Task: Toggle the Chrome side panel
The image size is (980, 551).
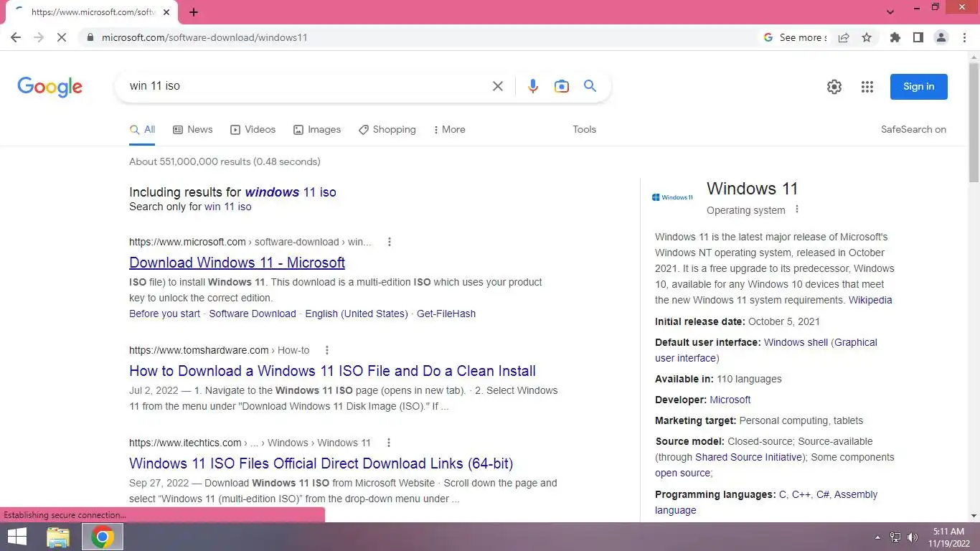Action: (x=918, y=37)
